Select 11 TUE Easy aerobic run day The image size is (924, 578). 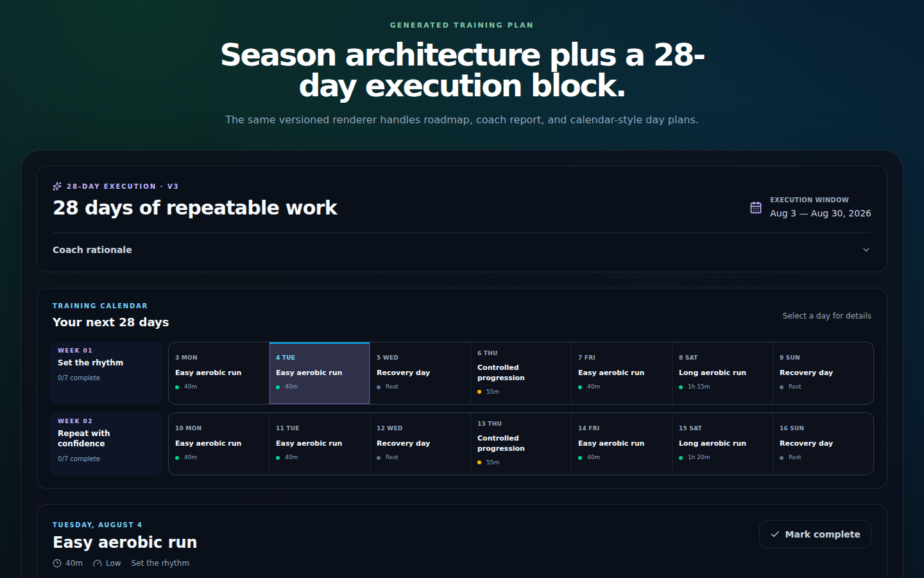click(x=320, y=444)
